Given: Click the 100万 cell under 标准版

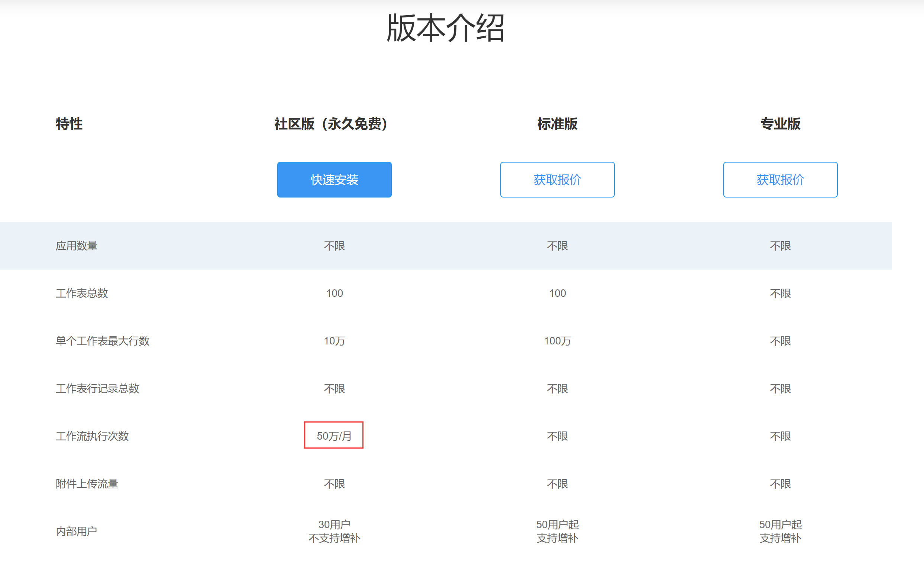Looking at the screenshot, I should pos(557,341).
